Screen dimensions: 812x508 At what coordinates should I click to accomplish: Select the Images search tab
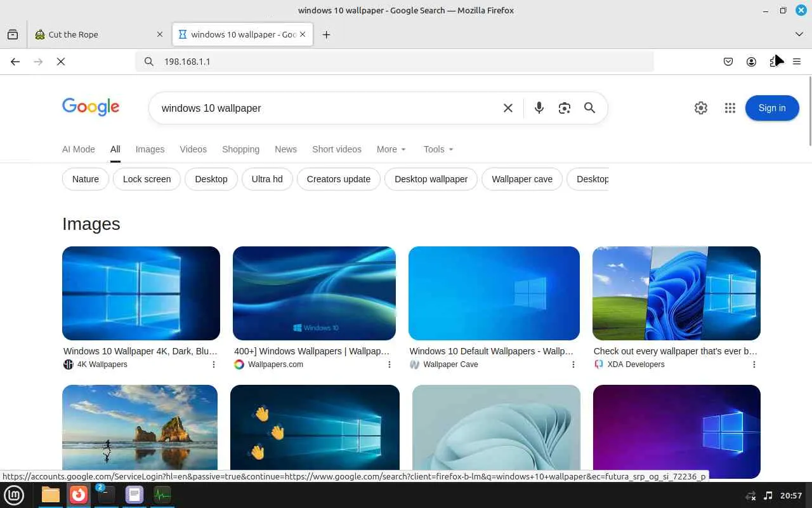pos(150,149)
